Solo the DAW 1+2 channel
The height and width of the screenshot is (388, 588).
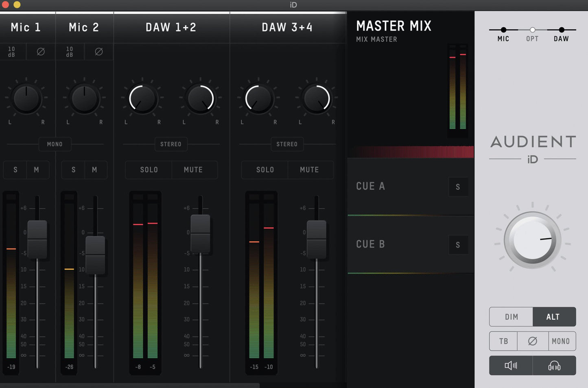click(x=148, y=170)
